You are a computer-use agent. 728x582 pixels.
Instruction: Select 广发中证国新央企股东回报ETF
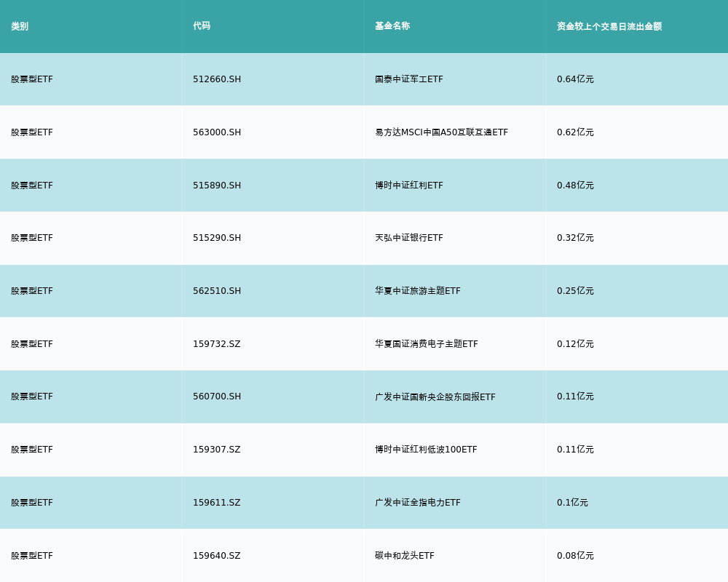point(435,396)
